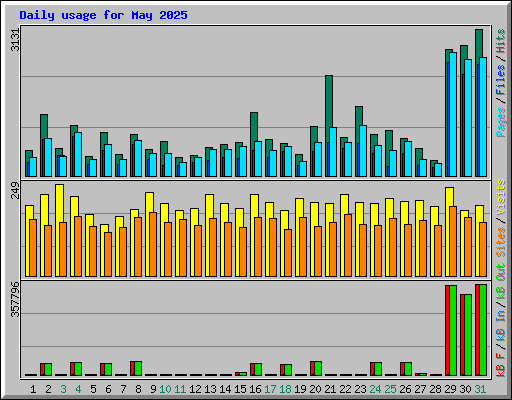Click the Sites legend label
This screenshot has width=512, height=400.
coord(500,242)
